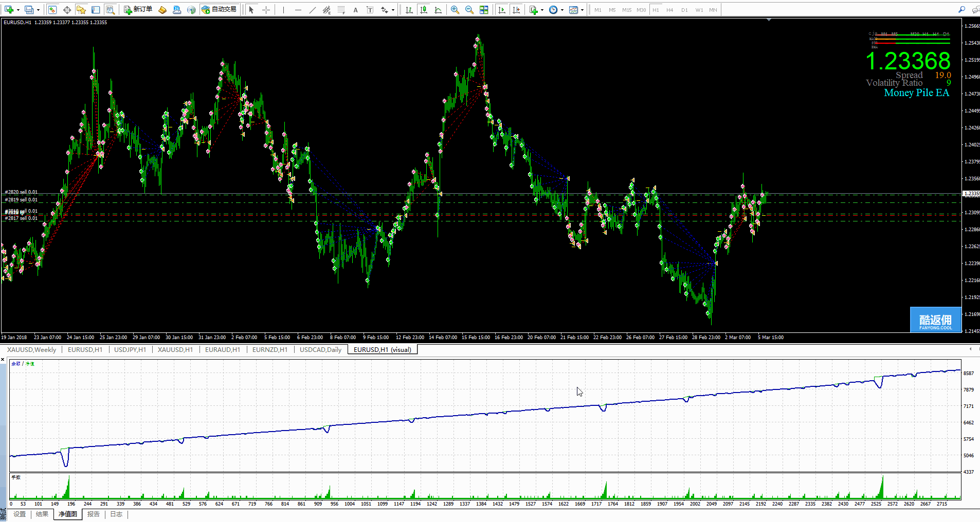Zoom out of the chart

click(469, 10)
